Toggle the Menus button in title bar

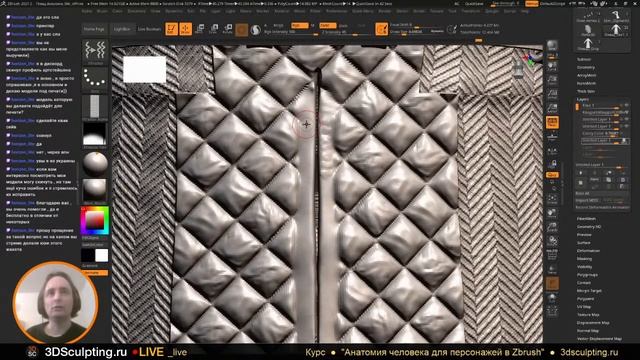click(532, 3)
